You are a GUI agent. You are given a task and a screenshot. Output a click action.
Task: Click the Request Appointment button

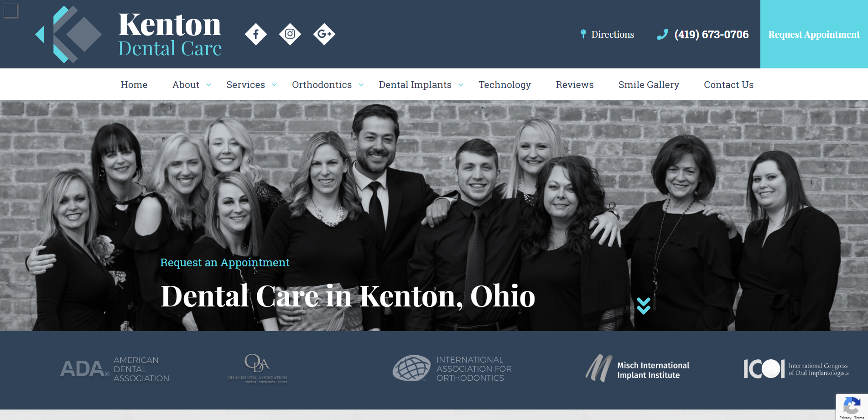click(x=814, y=34)
